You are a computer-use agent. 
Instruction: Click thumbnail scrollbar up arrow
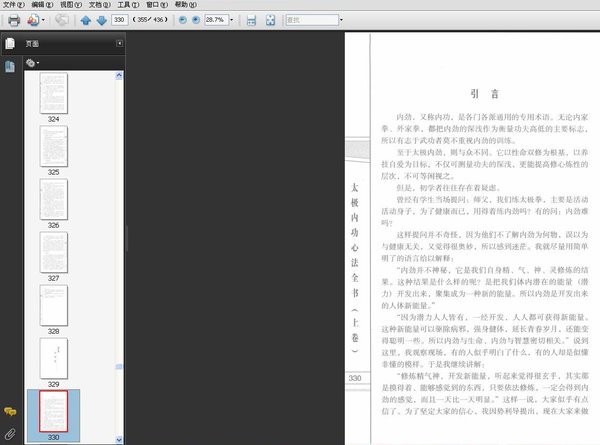[x=119, y=75]
